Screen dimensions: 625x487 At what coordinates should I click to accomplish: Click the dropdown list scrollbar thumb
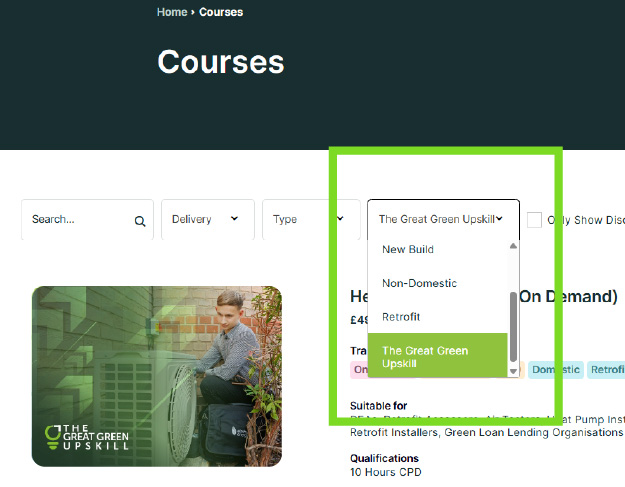tap(514, 325)
